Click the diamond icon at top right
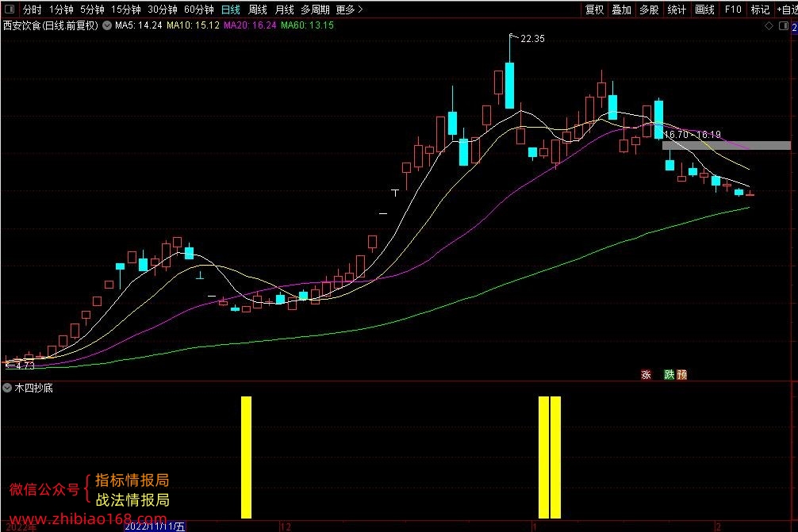The height and width of the screenshot is (532, 798). tap(769, 26)
